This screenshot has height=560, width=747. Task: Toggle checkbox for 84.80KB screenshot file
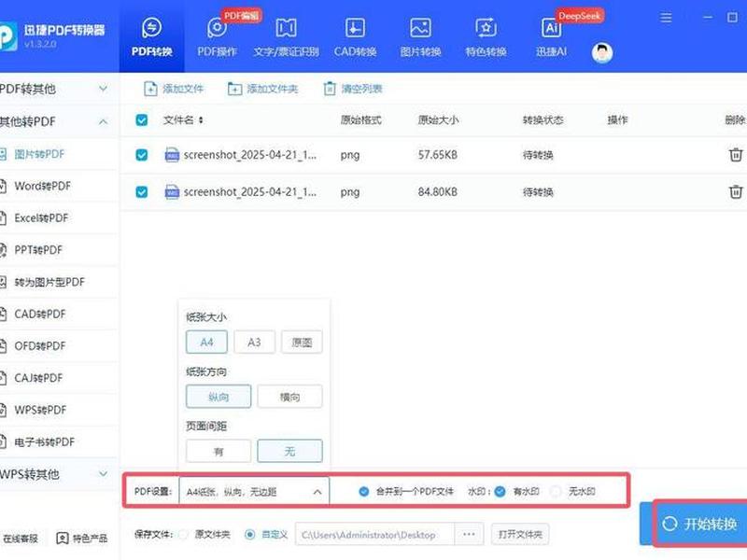142,192
